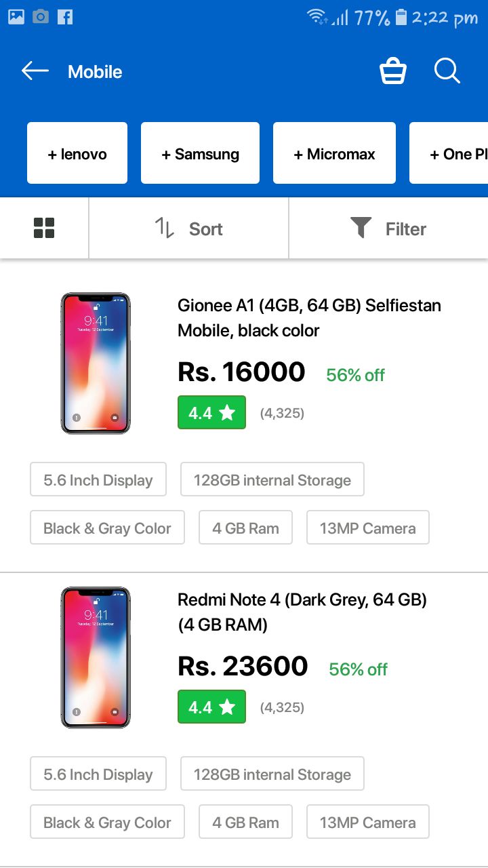488x868 pixels.
Task: Add the Micromax brand filter
Action: point(334,154)
